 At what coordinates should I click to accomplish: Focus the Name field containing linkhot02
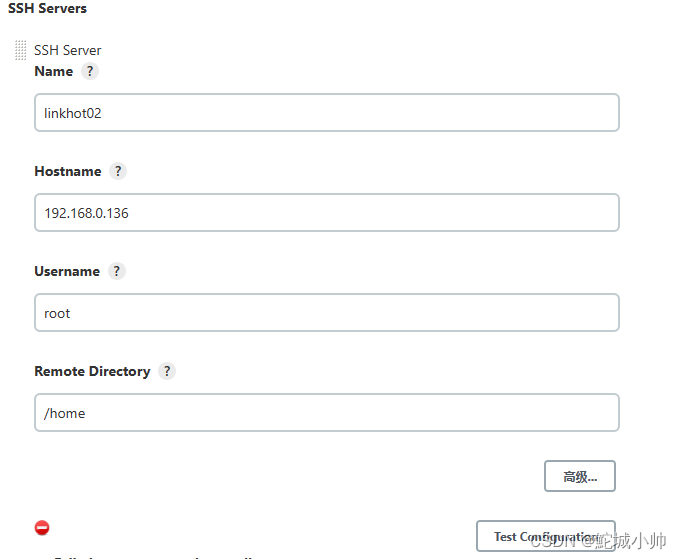pyautogui.click(x=327, y=113)
